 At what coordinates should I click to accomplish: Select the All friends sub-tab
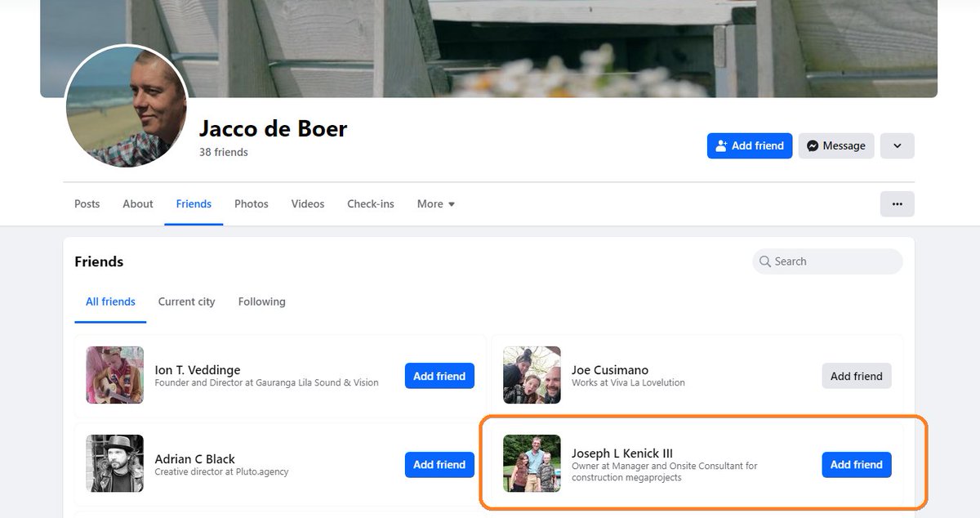pos(110,301)
